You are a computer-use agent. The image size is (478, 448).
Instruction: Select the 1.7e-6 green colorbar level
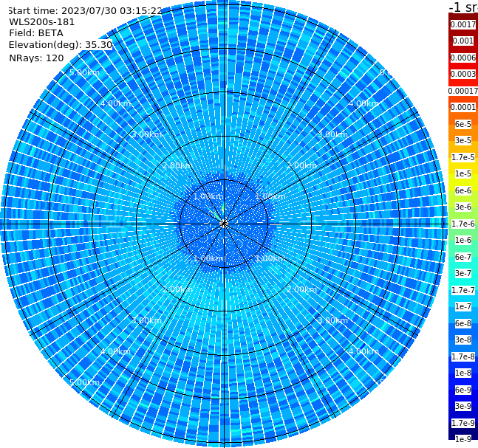463,224
